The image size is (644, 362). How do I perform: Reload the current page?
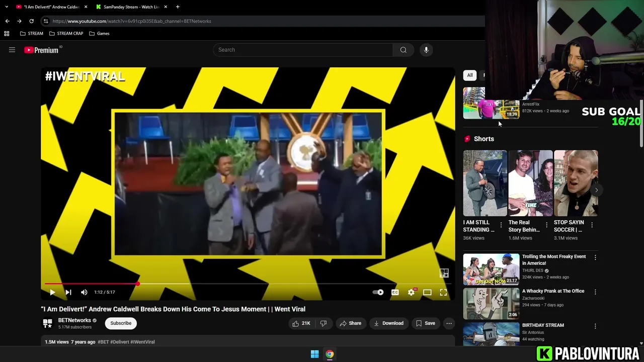pyautogui.click(x=31, y=21)
